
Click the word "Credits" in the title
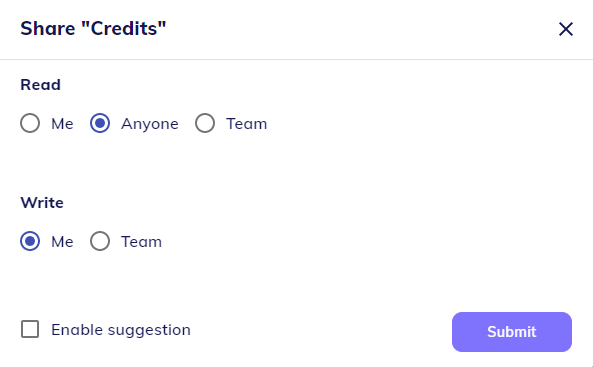point(124,28)
